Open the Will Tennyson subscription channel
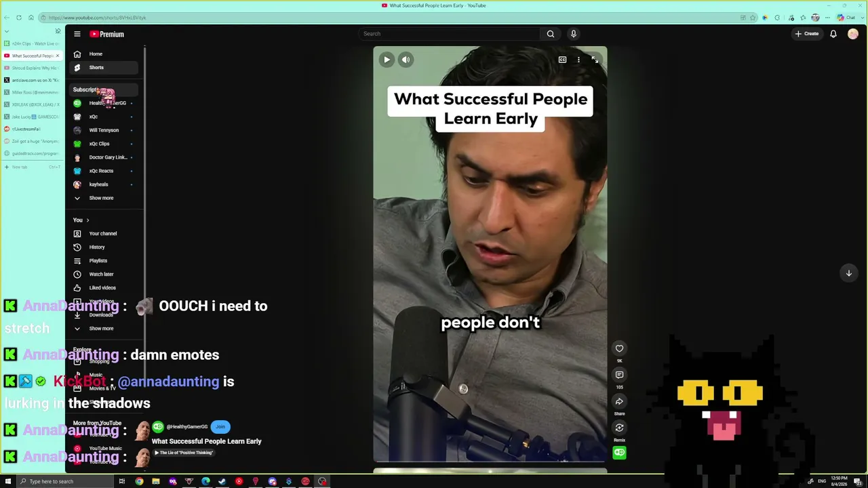The width and height of the screenshot is (868, 488). (x=104, y=130)
